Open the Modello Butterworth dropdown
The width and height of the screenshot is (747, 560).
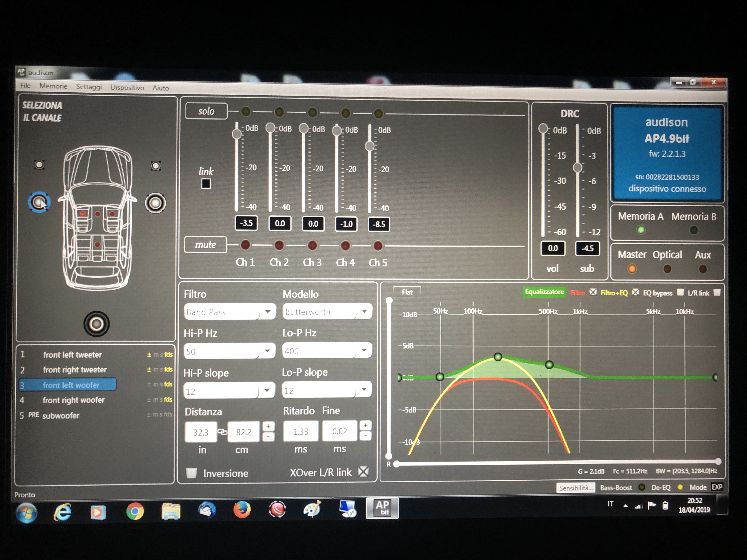pos(327,311)
